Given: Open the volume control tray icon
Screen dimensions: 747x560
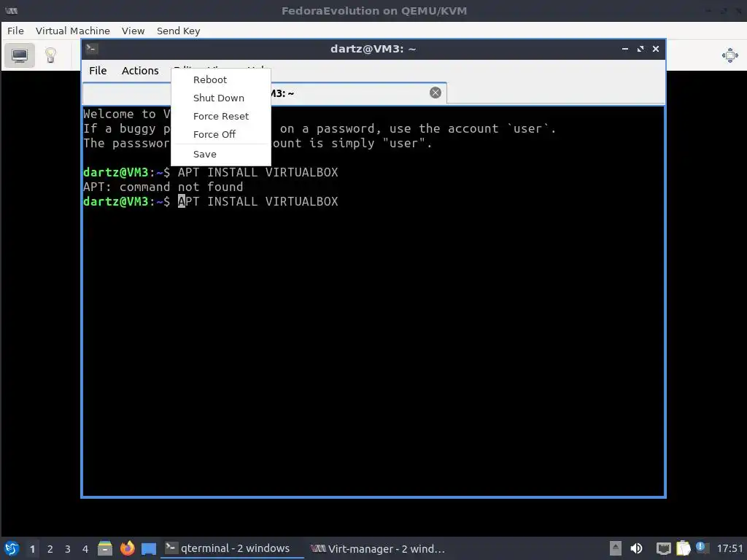Looking at the screenshot, I should [x=636, y=548].
